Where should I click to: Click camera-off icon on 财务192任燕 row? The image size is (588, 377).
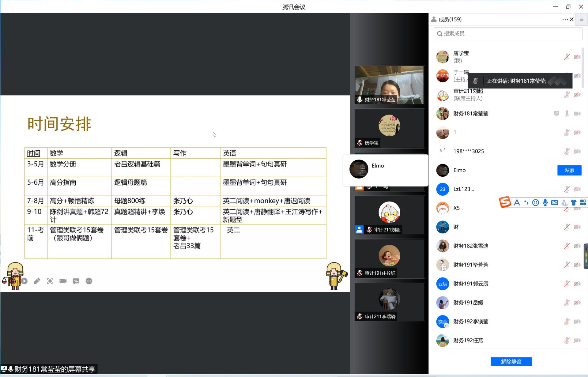[577, 341]
